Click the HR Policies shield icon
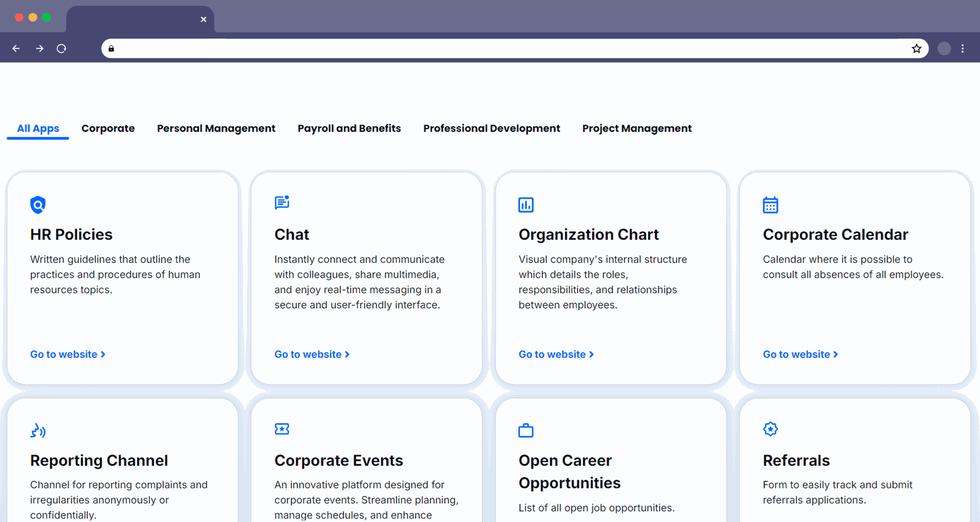Viewport: 980px width, 522px height. tap(38, 205)
